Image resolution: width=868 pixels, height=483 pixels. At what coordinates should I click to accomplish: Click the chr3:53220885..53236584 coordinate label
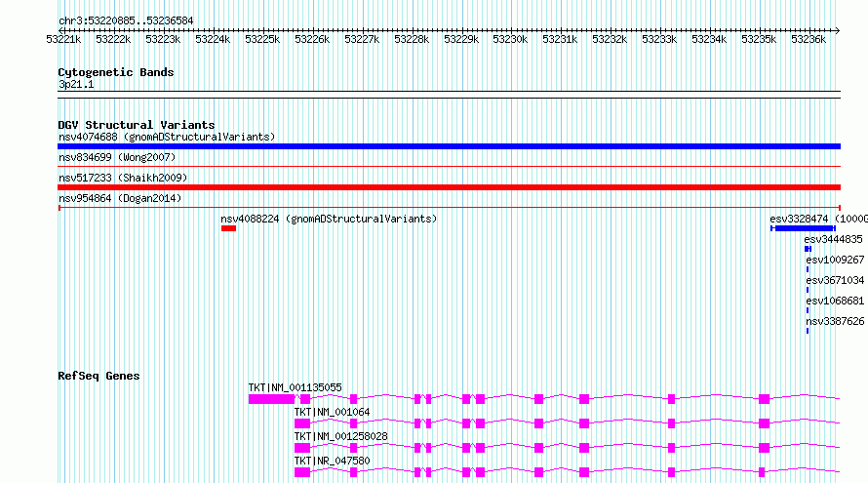click(x=126, y=20)
